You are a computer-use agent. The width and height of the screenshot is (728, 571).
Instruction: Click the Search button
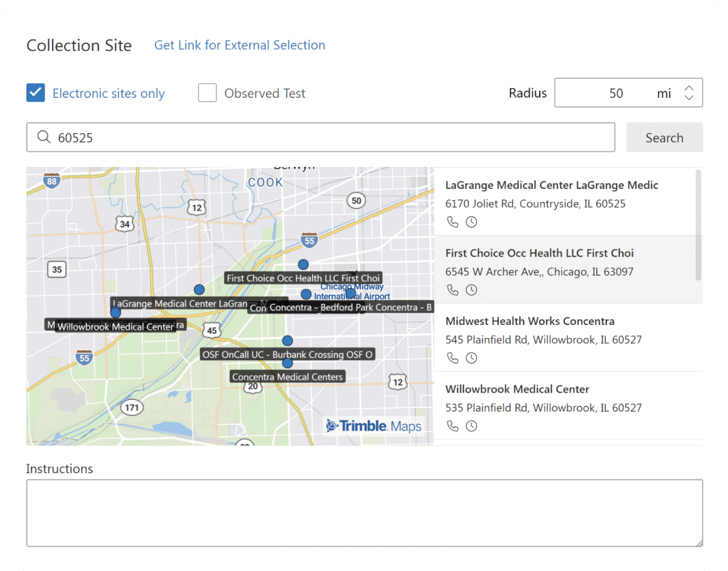point(665,137)
